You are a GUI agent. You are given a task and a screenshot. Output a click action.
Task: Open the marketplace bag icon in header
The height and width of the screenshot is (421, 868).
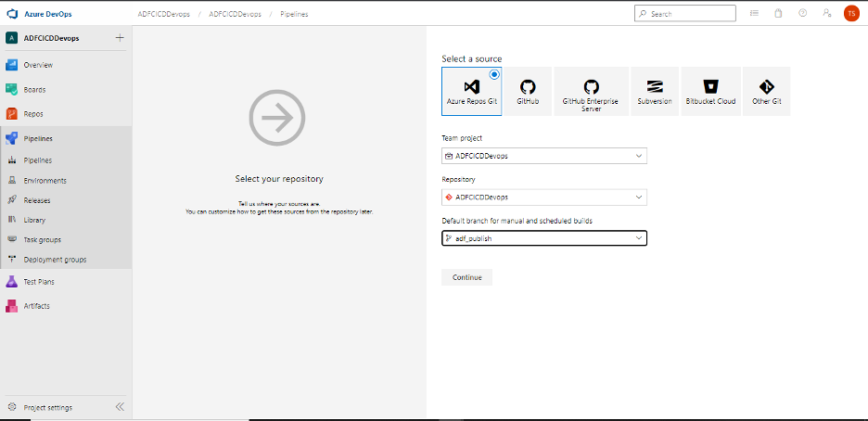tap(778, 13)
